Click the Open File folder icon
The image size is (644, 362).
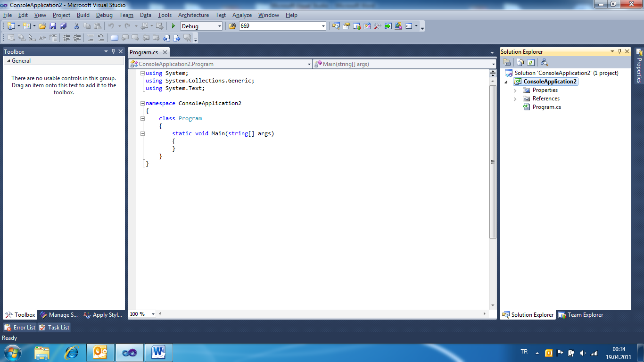[42, 26]
